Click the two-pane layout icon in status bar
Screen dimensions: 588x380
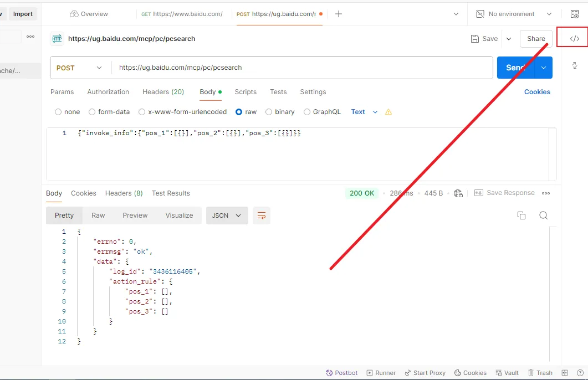[x=565, y=373]
